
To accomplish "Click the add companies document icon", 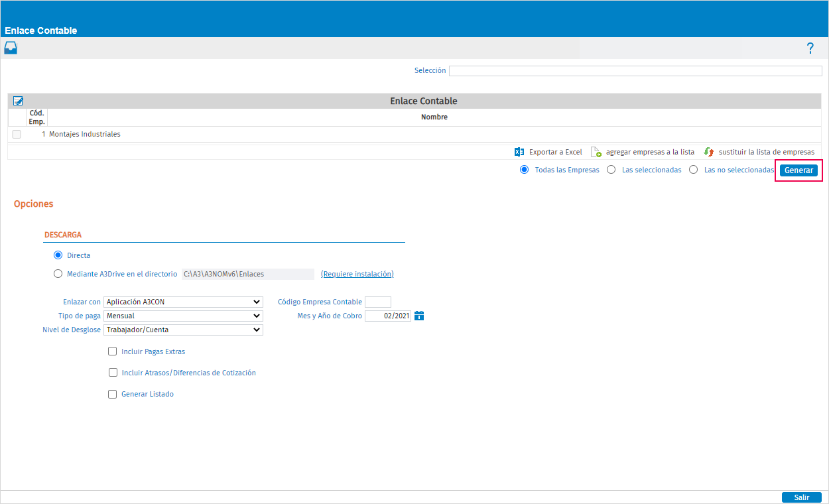I will [596, 152].
